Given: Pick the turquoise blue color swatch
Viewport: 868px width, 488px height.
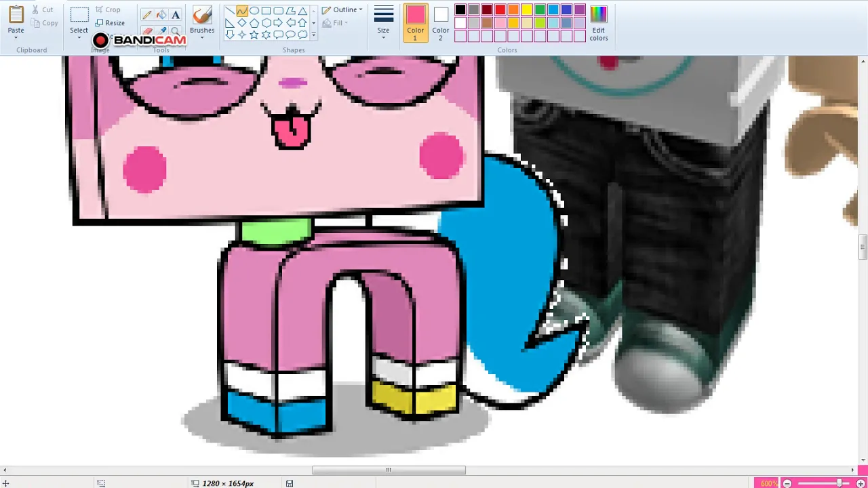Looking at the screenshot, I should (x=553, y=9).
